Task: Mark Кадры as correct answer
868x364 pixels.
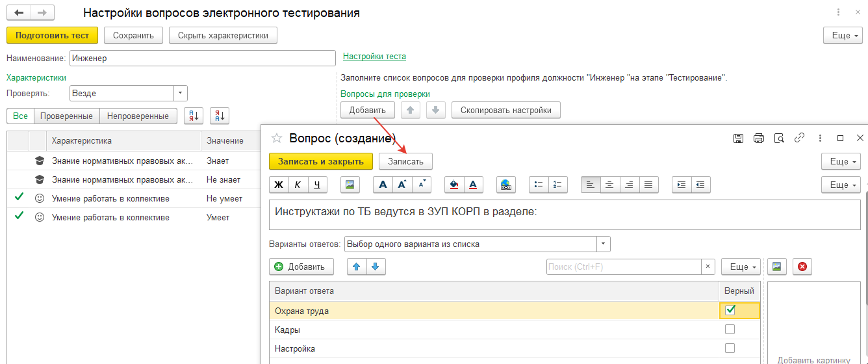Action: [730, 329]
